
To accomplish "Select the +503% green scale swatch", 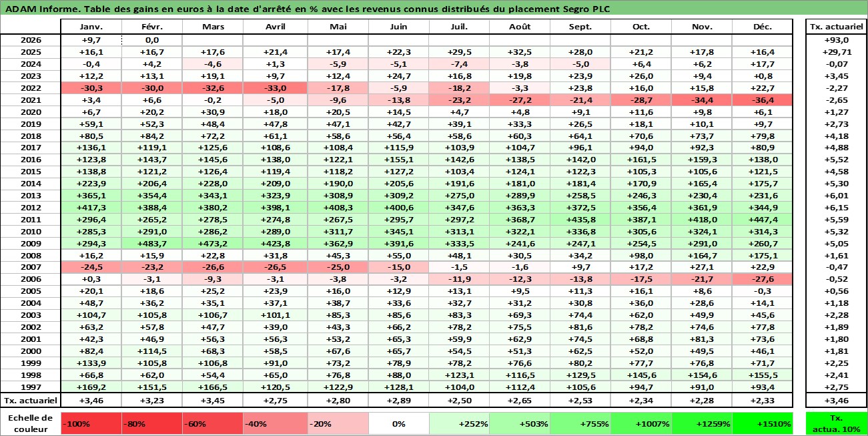I will 518,423.
